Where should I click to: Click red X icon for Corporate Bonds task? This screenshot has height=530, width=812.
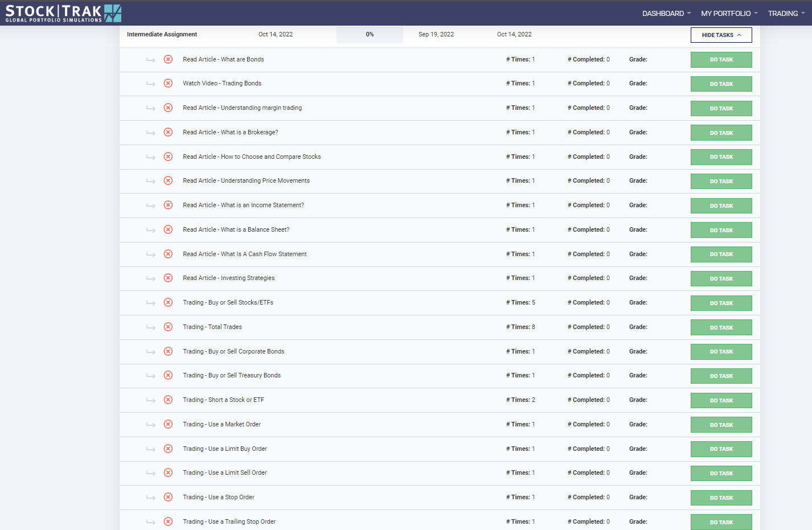[168, 351]
